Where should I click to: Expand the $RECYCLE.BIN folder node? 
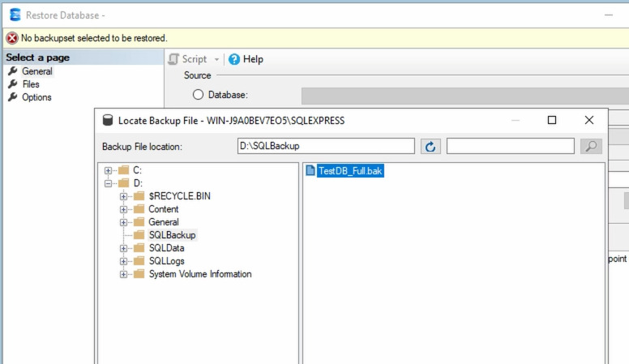(x=123, y=196)
